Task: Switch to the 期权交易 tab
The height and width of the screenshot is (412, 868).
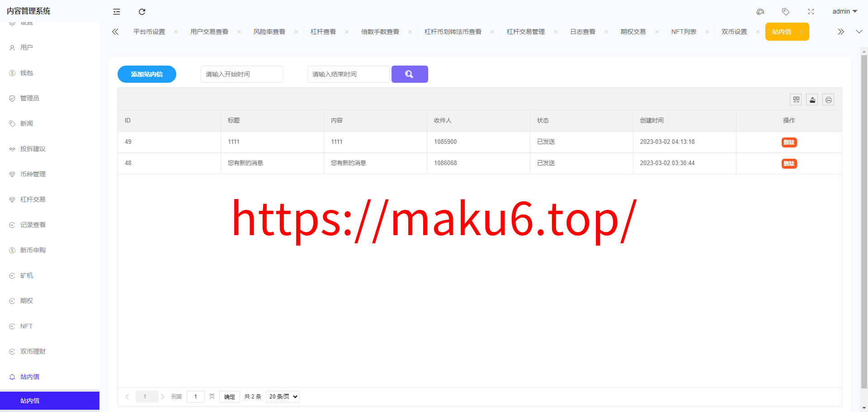Action: pyautogui.click(x=633, y=32)
